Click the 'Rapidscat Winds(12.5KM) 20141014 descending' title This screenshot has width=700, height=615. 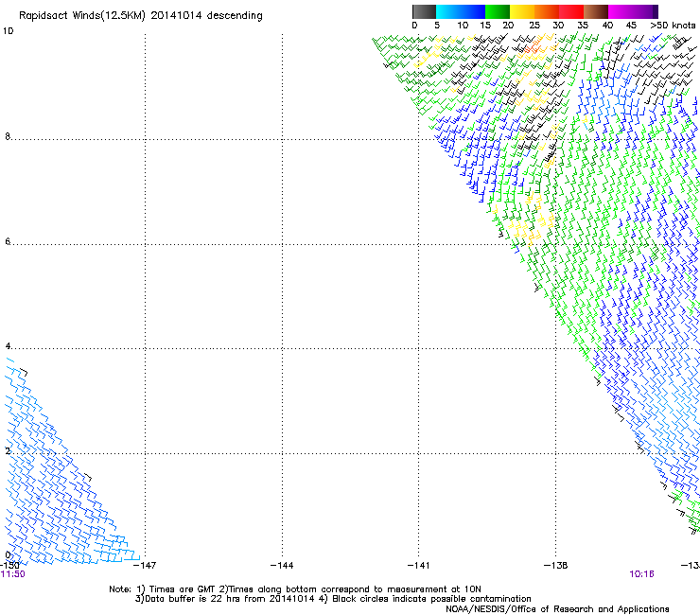141,16
